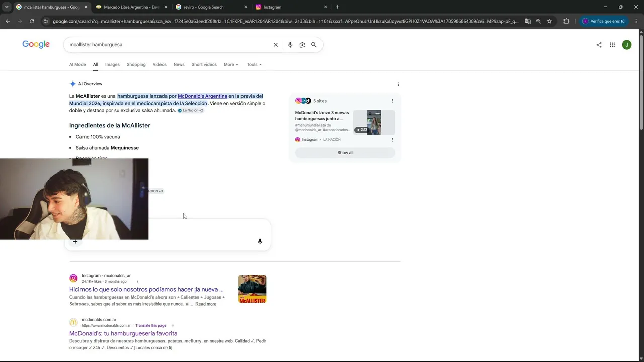
Task: Click the '5 sites' label
Action: click(320, 101)
